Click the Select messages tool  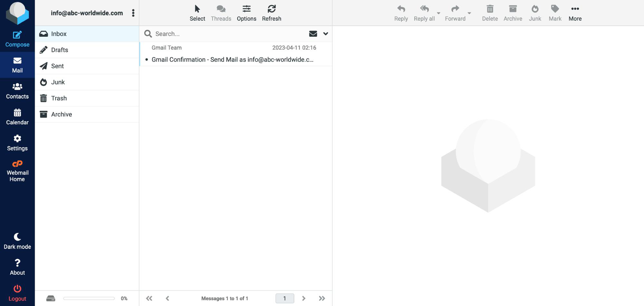coord(197,13)
